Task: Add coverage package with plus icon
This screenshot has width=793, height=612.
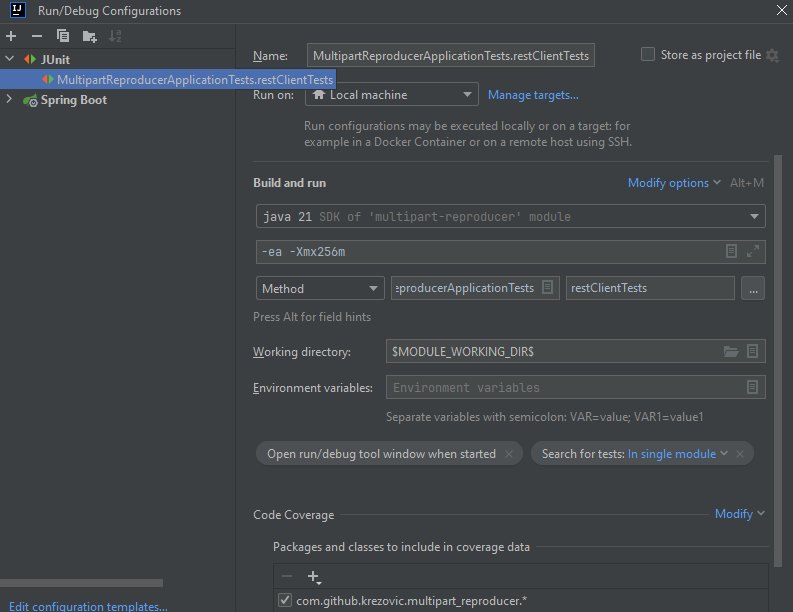Action: pyautogui.click(x=314, y=577)
